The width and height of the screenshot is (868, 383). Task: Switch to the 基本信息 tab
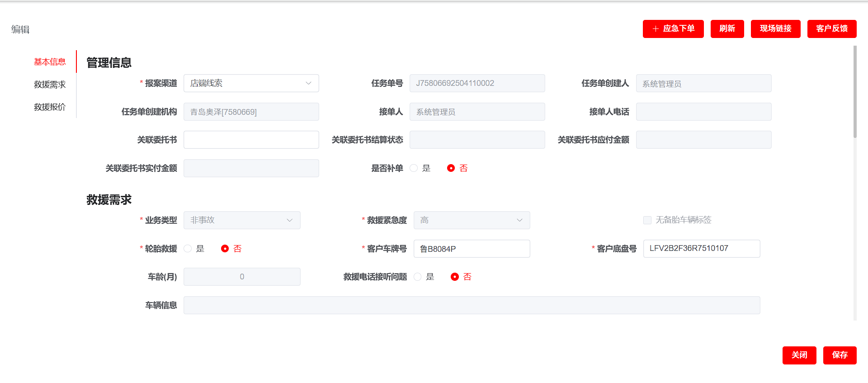(50, 62)
